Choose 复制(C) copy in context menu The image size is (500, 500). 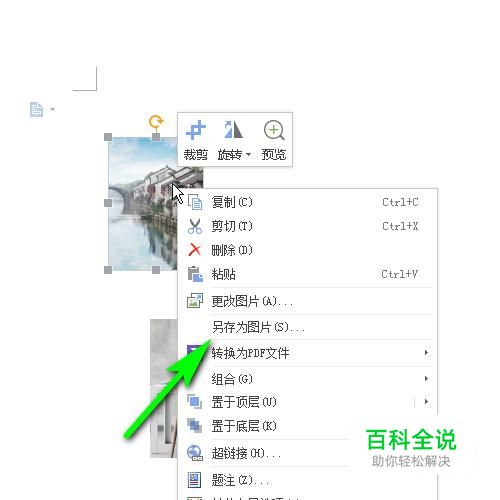[307, 202]
